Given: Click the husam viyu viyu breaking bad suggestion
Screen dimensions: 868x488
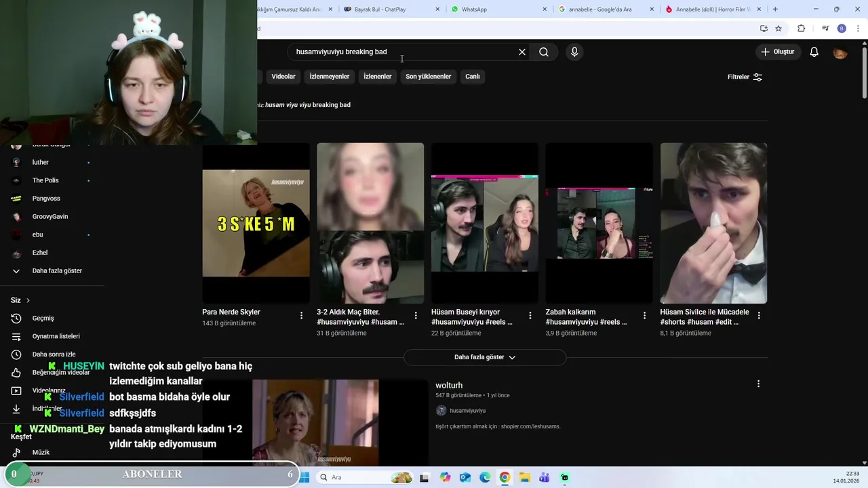Looking at the screenshot, I should tap(308, 105).
